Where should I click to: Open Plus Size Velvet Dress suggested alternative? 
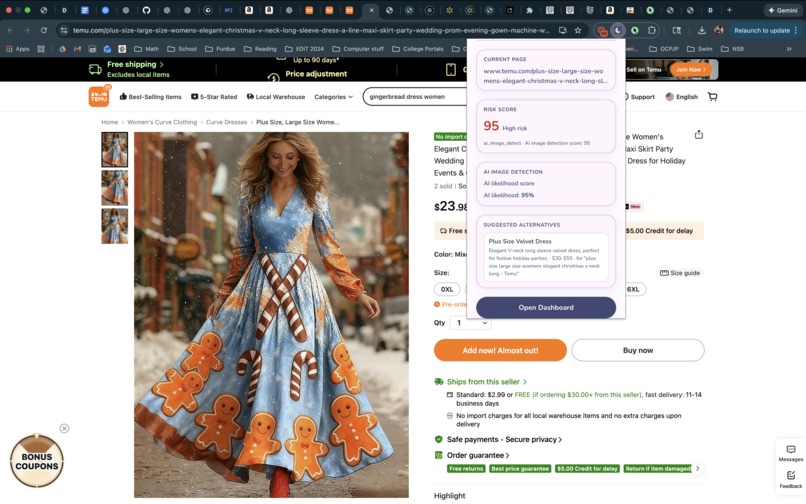coord(546,257)
